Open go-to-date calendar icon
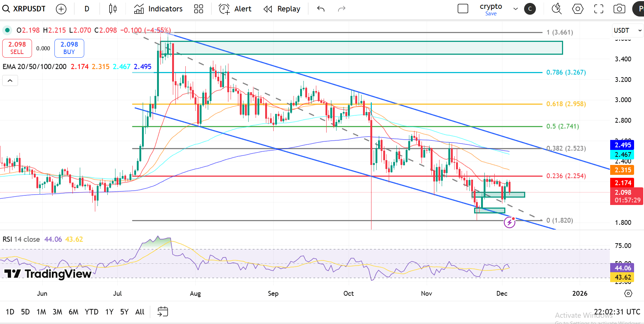The width and height of the screenshot is (644, 324). tap(163, 312)
